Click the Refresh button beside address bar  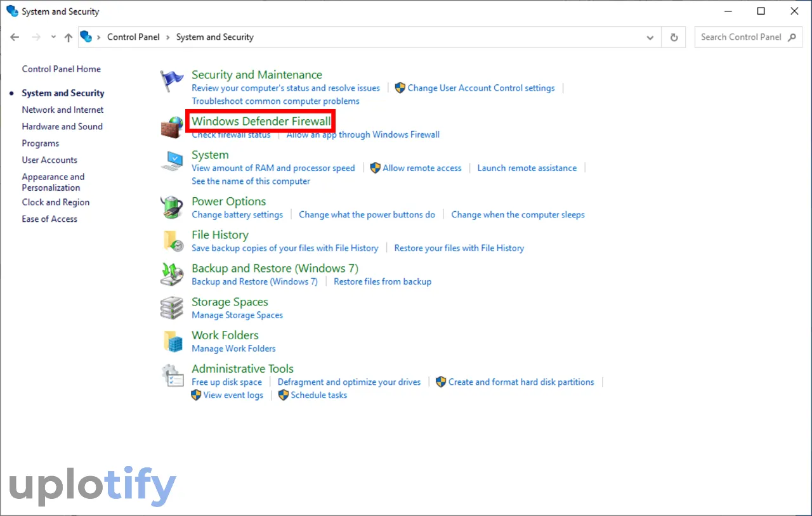coord(674,37)
